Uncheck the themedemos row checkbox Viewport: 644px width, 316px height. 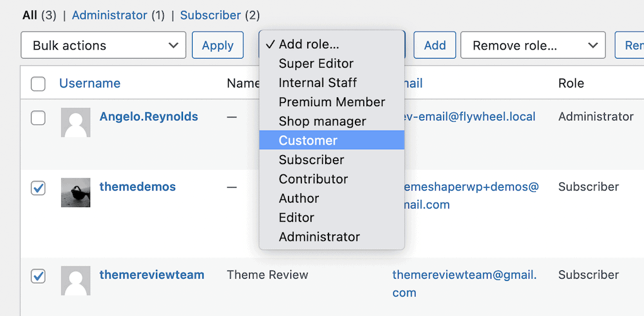coord(38,189)
